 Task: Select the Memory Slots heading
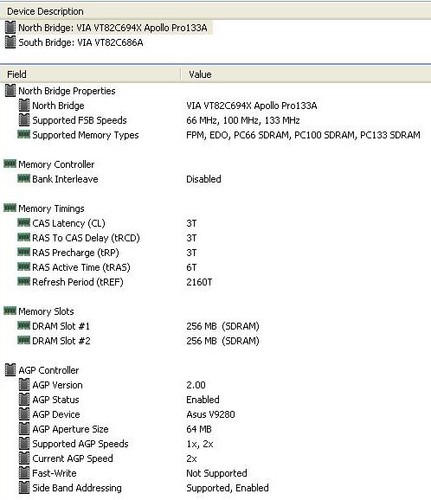(46, 311)
